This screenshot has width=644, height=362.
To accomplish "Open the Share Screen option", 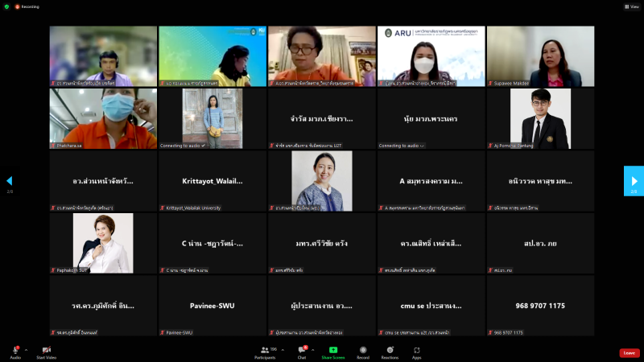I will click(332, 352).
